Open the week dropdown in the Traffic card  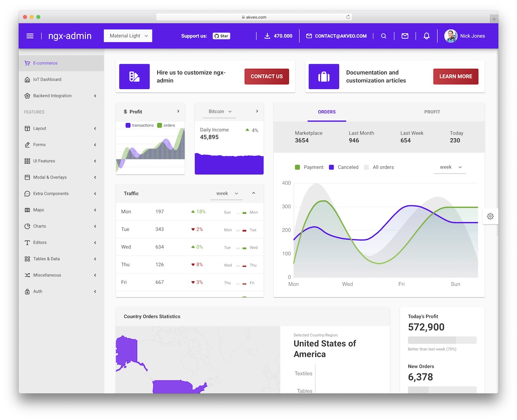226,193
